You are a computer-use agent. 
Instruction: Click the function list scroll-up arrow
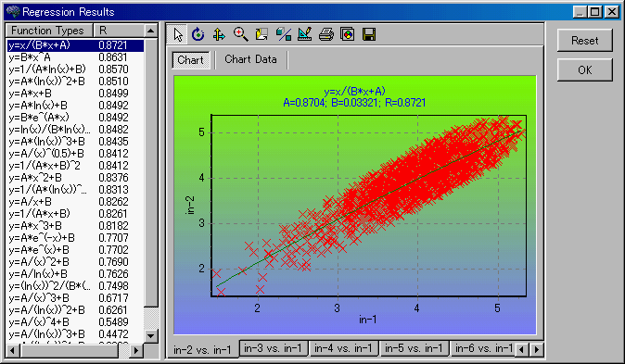coord(150,31)
